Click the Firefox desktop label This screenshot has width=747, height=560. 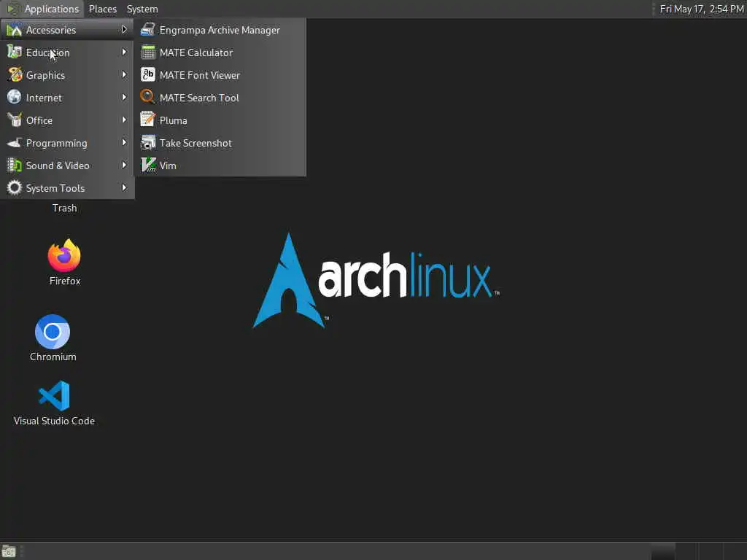click(x=65, y=281)
